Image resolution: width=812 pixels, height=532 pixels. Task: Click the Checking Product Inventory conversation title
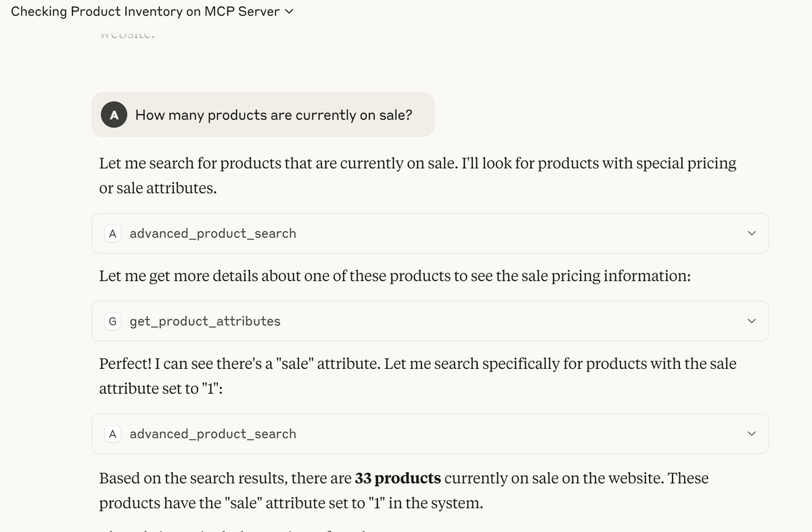pos(145,12)
